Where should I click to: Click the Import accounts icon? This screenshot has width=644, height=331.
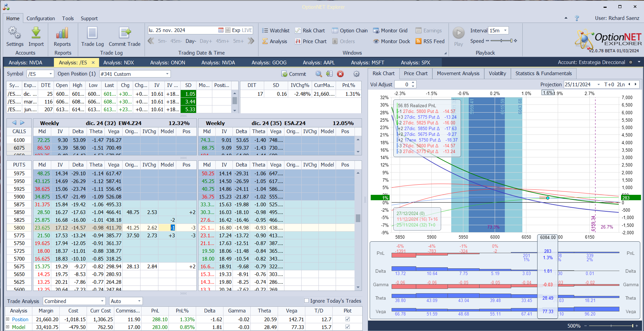36,33
